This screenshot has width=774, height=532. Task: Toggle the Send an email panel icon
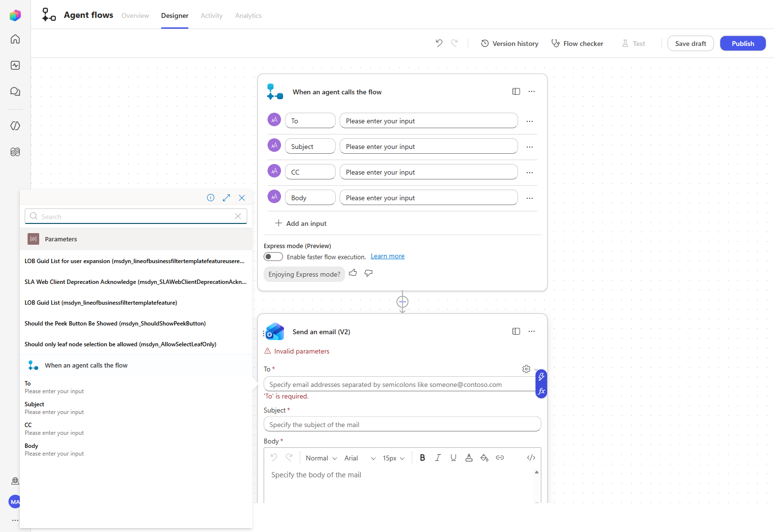click(516, 331)
